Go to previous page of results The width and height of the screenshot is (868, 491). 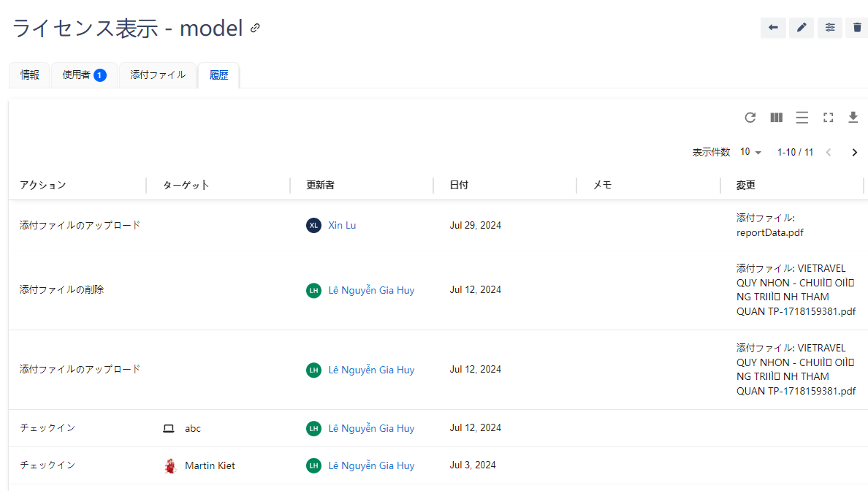pyautogui.click(x=828, y=152)
